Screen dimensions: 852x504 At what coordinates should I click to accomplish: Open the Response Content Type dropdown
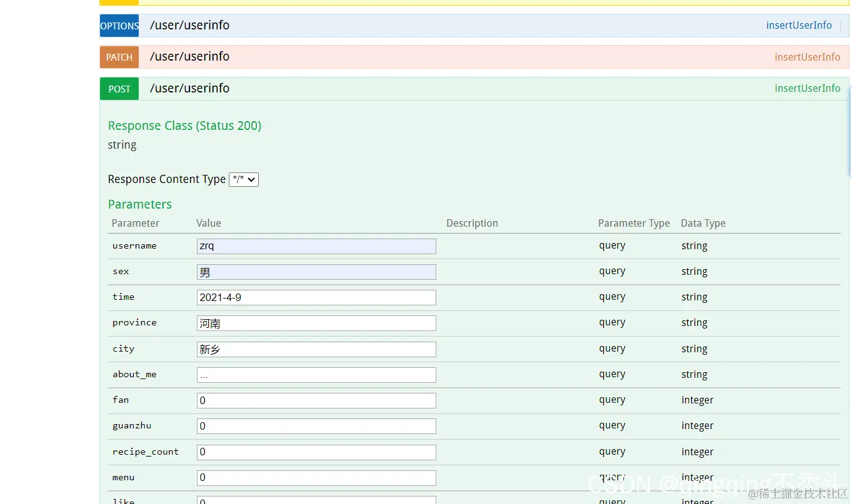coord(244,179)
